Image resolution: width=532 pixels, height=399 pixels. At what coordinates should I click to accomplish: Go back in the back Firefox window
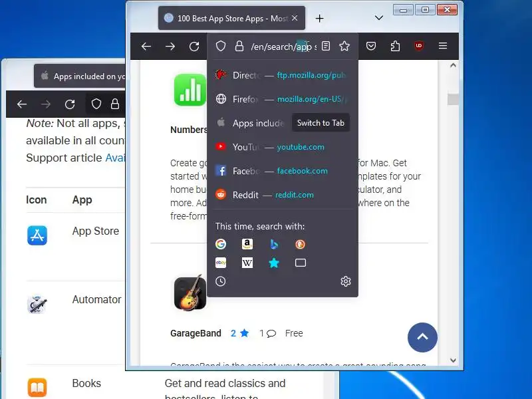pyautogui.click(x=22, y=104)
